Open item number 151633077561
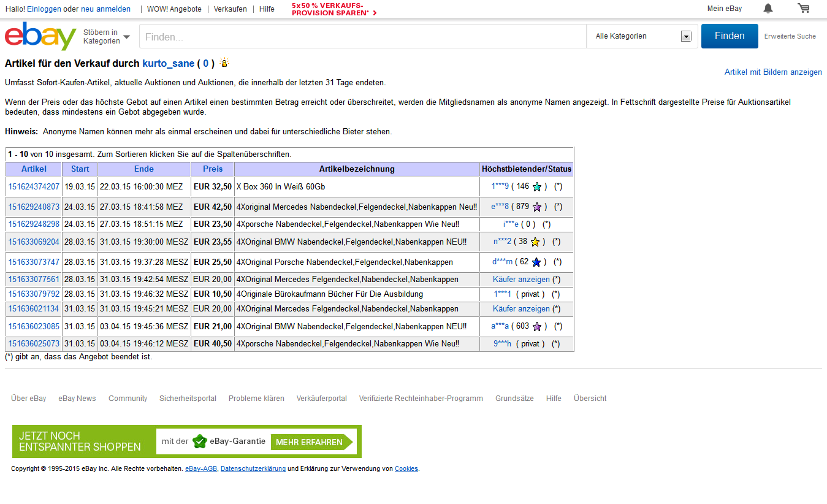This screenshot has height=504, width=827. (x=34, y=279)
